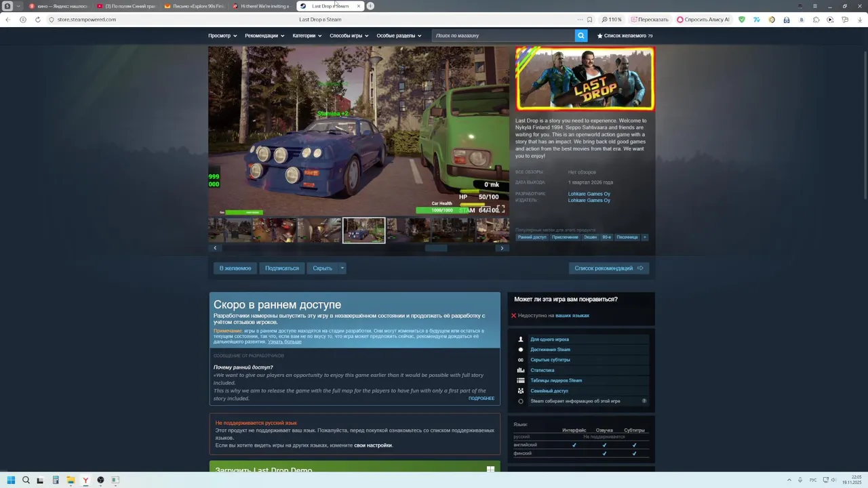The height and width of the screenshot is (488, 868).
Task: Click the Steam leaderboards icon
Action: [521, 380]
